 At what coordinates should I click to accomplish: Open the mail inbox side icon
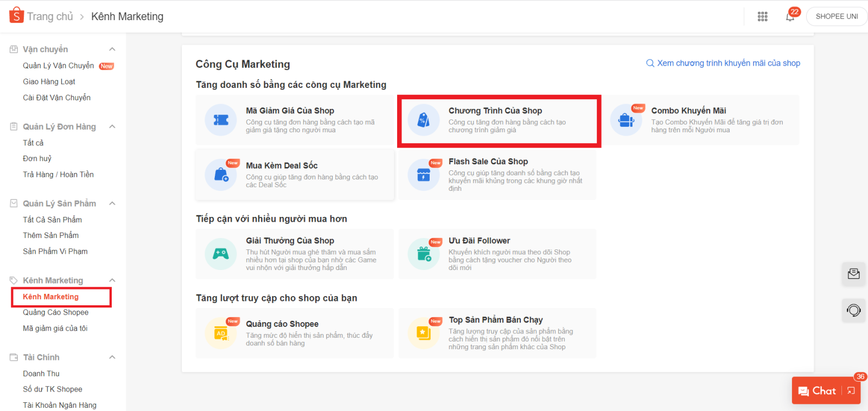tap(853, 274)
